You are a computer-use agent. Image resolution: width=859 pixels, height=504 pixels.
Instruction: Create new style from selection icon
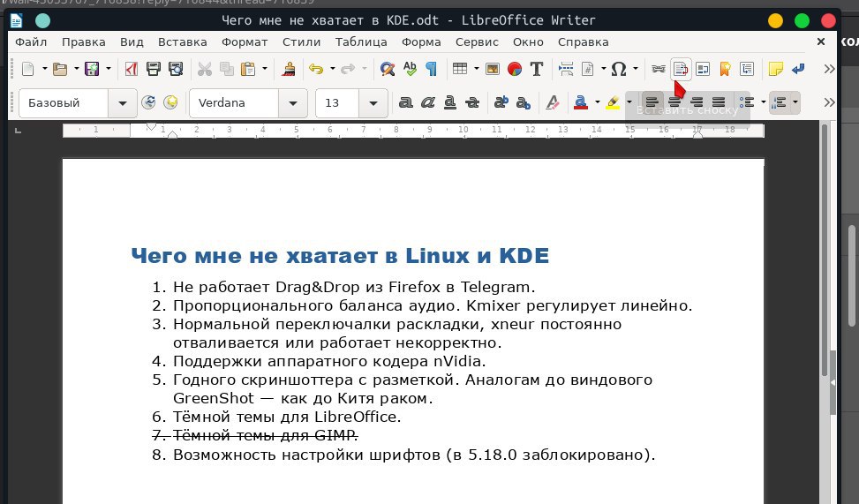(171, 102)
